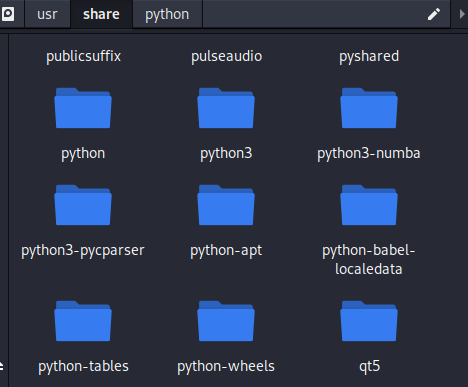Open the python3 folder icon

click(x=226, y=108)
